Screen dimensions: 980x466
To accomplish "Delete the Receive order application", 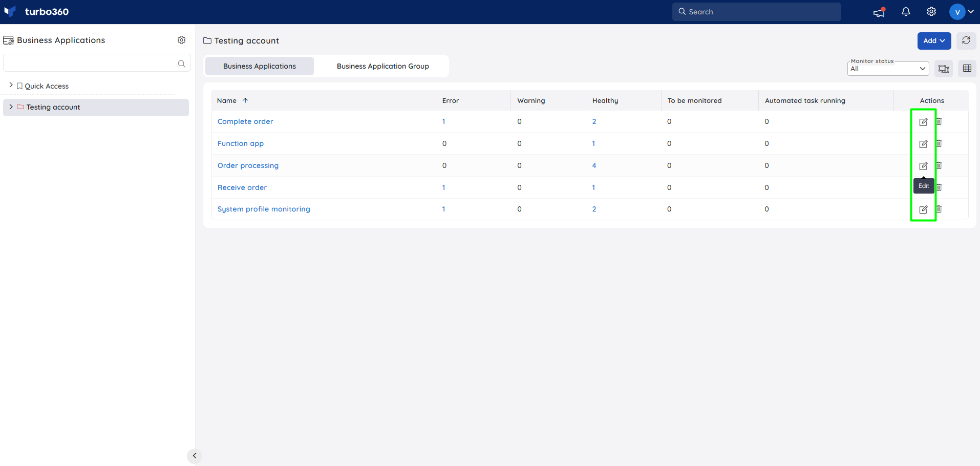I will click(x=939, y=187).
